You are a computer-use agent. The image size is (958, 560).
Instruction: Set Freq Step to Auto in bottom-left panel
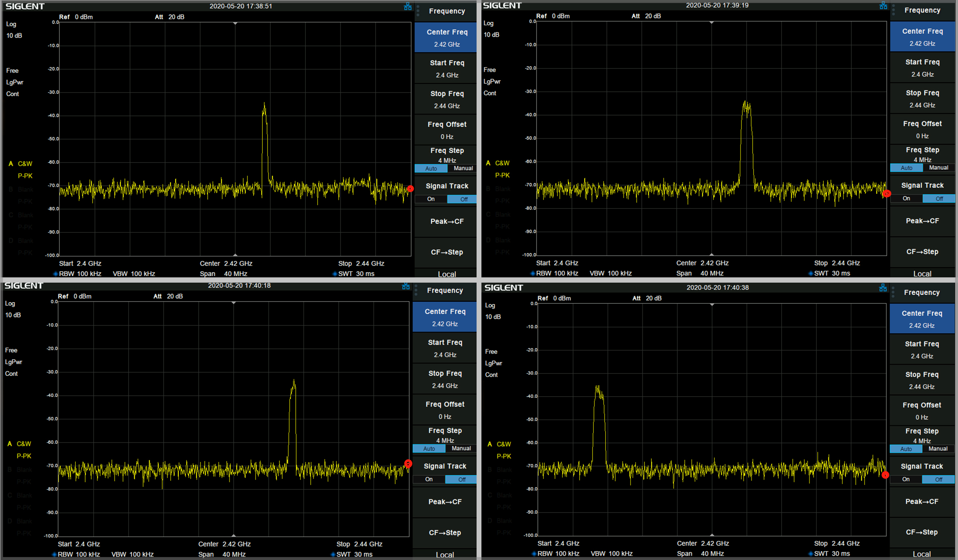[429, 448]
